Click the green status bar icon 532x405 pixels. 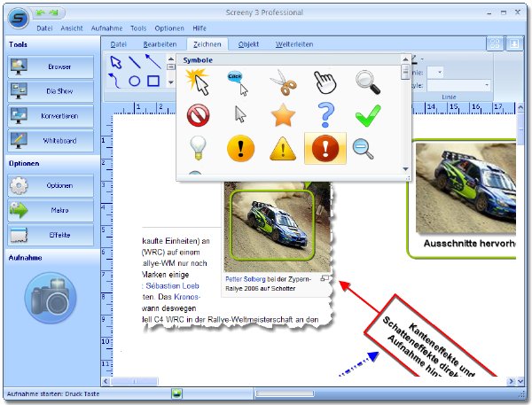[x=176, y=393]
